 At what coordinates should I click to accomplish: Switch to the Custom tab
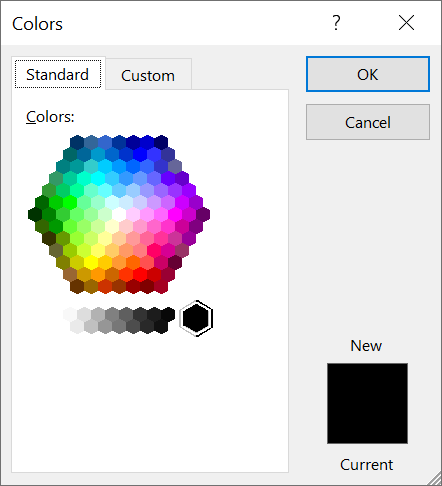pyautogui.click(x=148, y=76)
